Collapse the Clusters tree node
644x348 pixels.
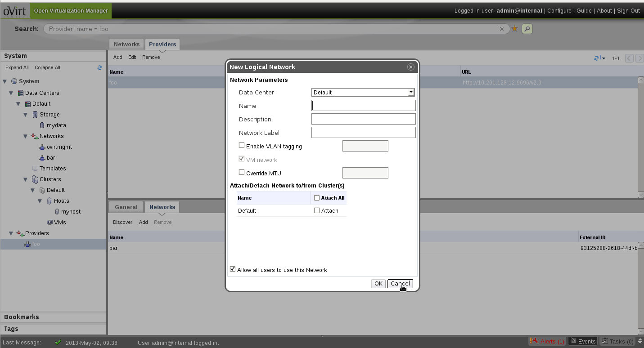pyautogui.click(x=26, y=179)
